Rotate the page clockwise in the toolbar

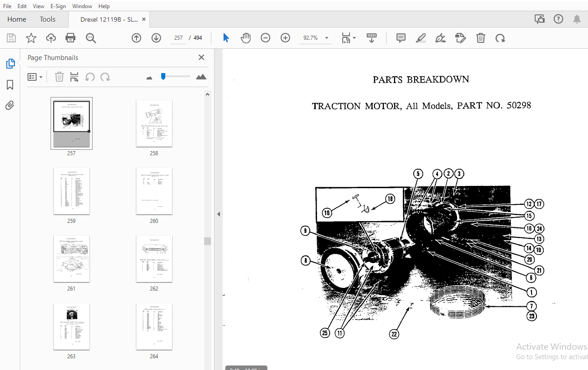point(500,38)
